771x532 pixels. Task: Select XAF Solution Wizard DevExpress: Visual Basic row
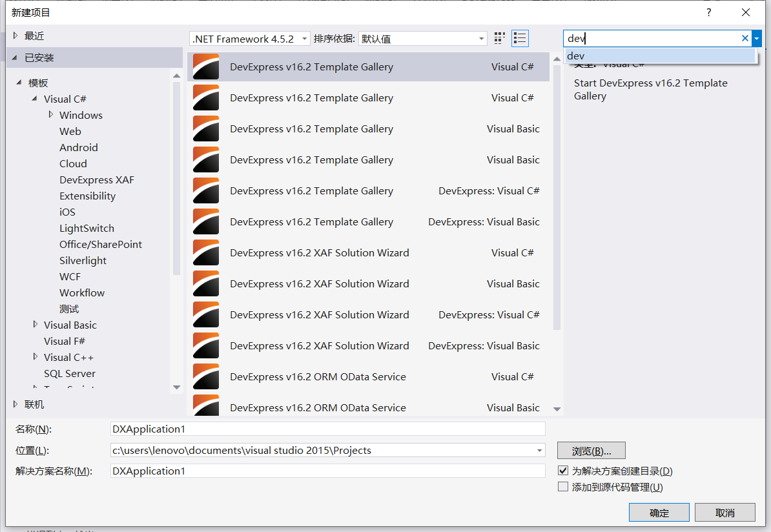click(368, 345)
